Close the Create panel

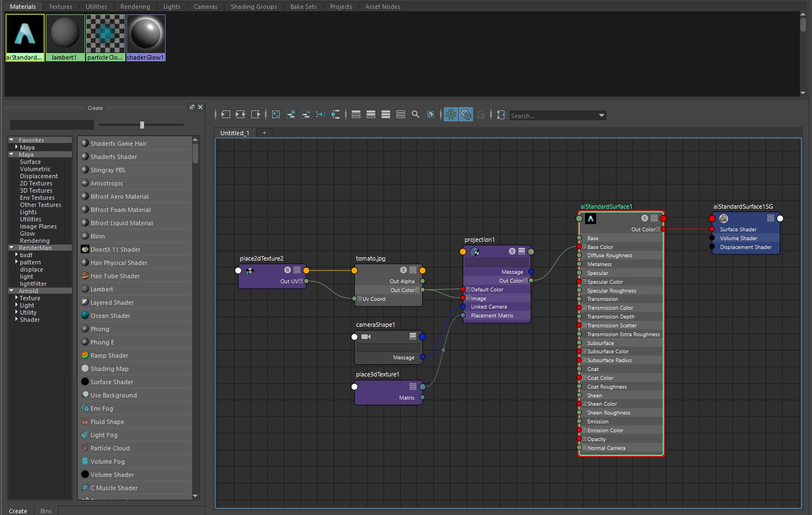[x=200, y=107]
